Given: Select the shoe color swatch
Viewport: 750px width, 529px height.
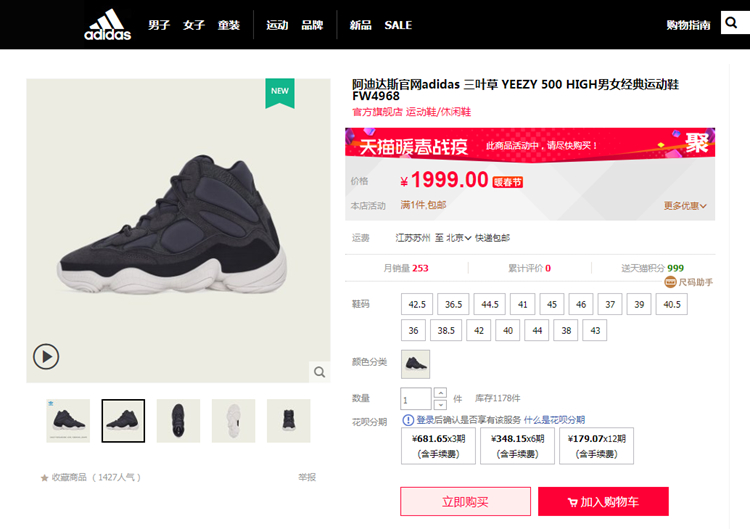Looking at the screenshot, I should tap(415, 363).
